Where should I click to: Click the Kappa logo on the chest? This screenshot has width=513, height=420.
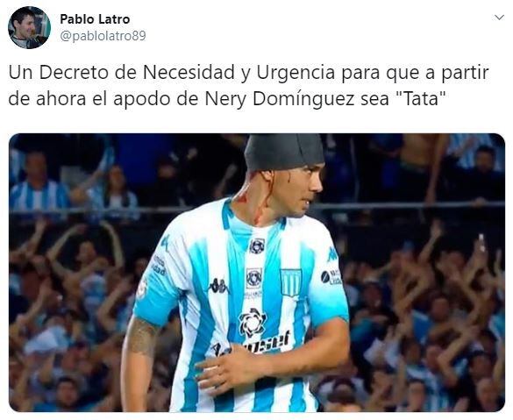click(x=219, y=287)
